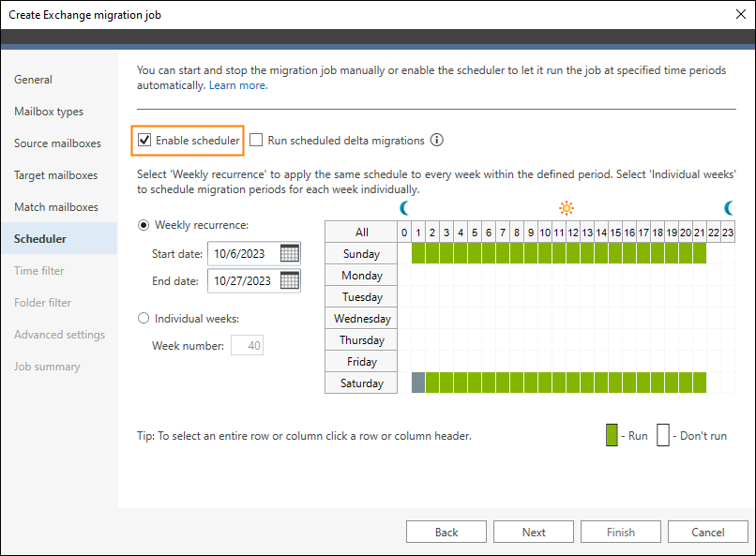Click the gray Saturday hour 1 cell
756x556 pixels.
418,383
